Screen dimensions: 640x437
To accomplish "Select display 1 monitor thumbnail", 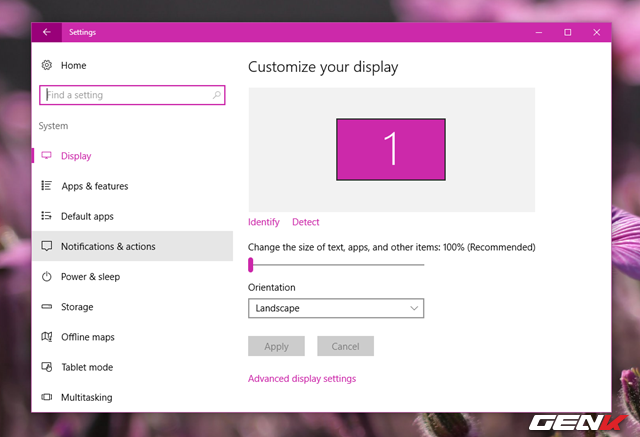I will pos(391,149).
